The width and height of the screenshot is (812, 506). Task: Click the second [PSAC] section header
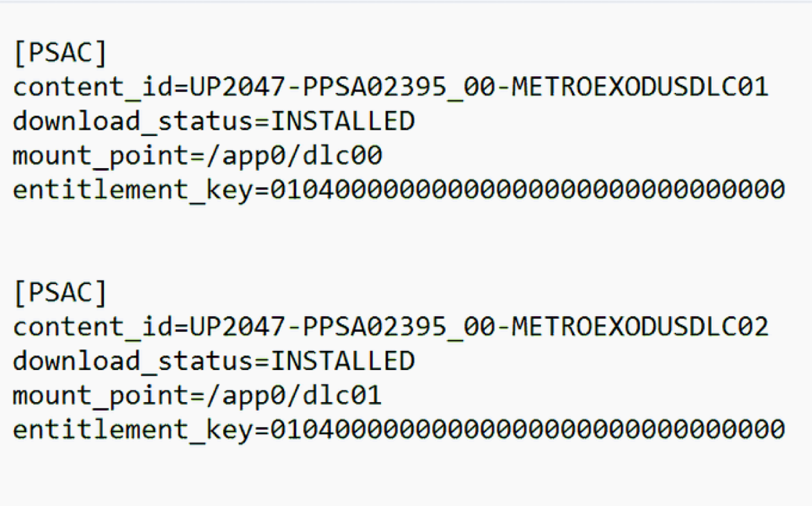point(60,292)
